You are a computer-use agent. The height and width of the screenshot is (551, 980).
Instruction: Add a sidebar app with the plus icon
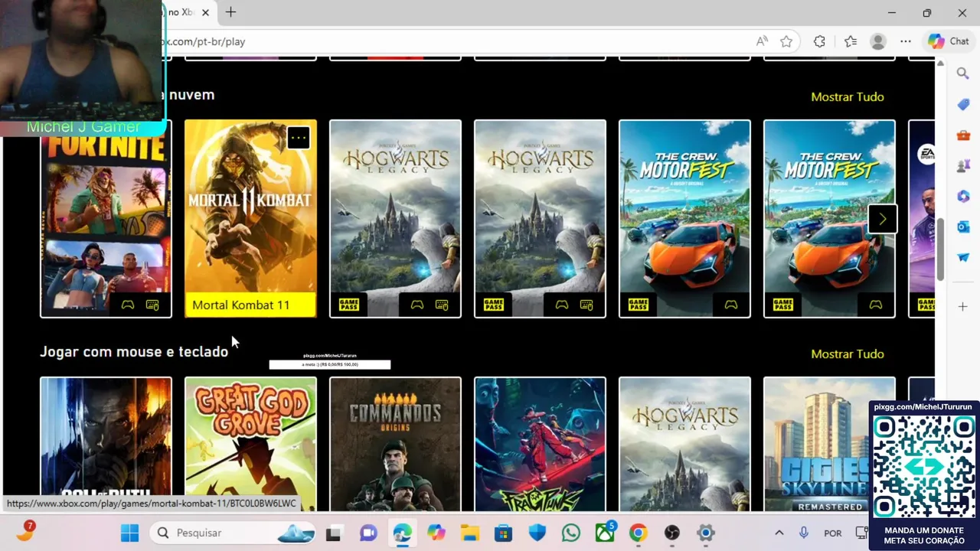[x=963, y=307]
